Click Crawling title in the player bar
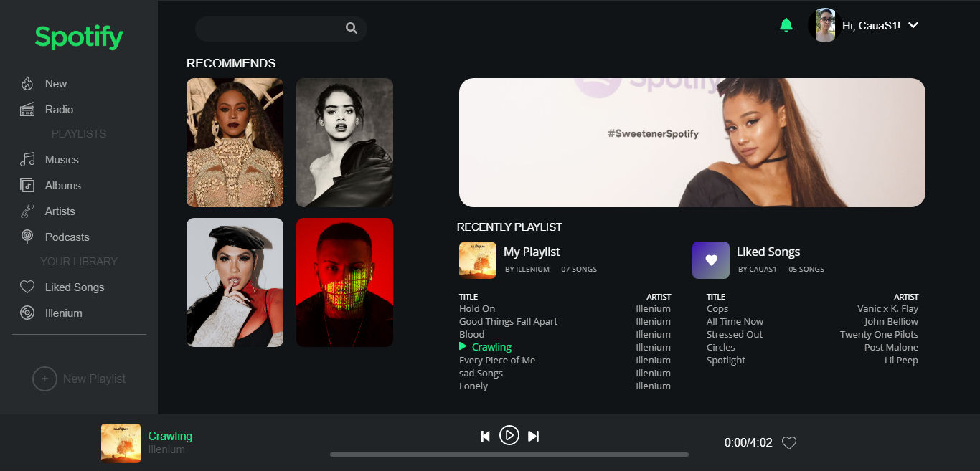 click(170, 436)
